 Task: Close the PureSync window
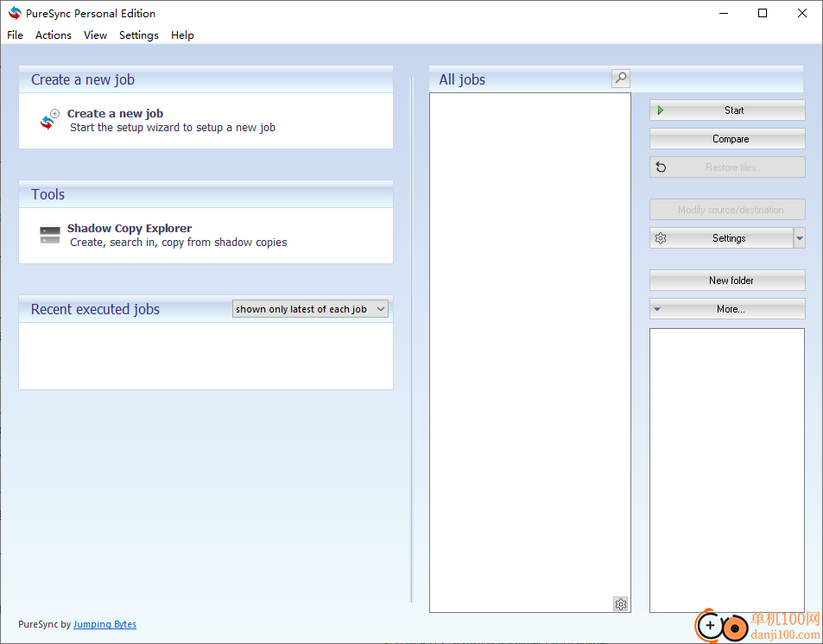[802, 13]
